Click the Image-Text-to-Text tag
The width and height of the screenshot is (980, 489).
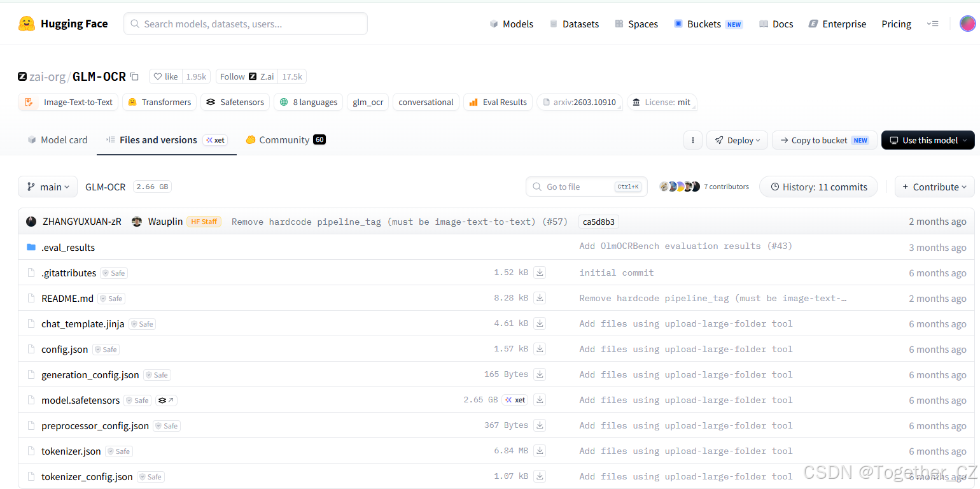(68, 102)
